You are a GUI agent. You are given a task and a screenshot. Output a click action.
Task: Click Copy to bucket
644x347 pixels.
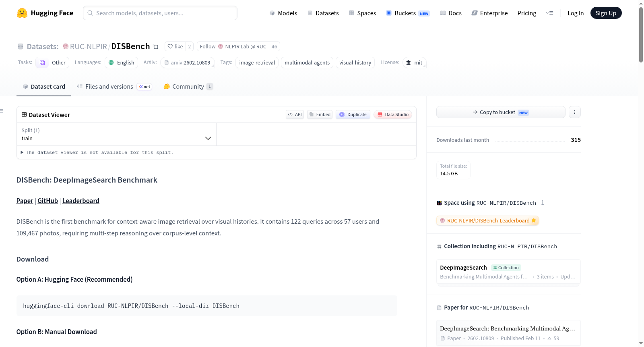(501, 112)
